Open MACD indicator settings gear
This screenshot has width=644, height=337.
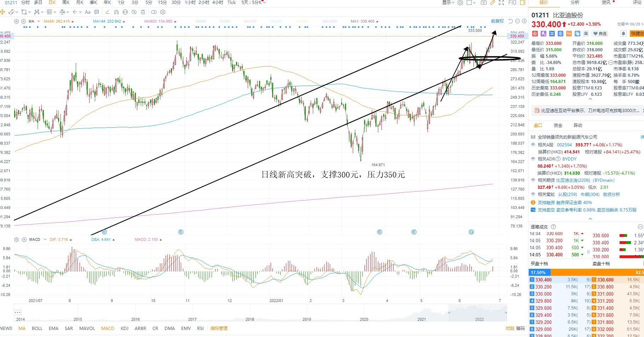tap(16, 239)
